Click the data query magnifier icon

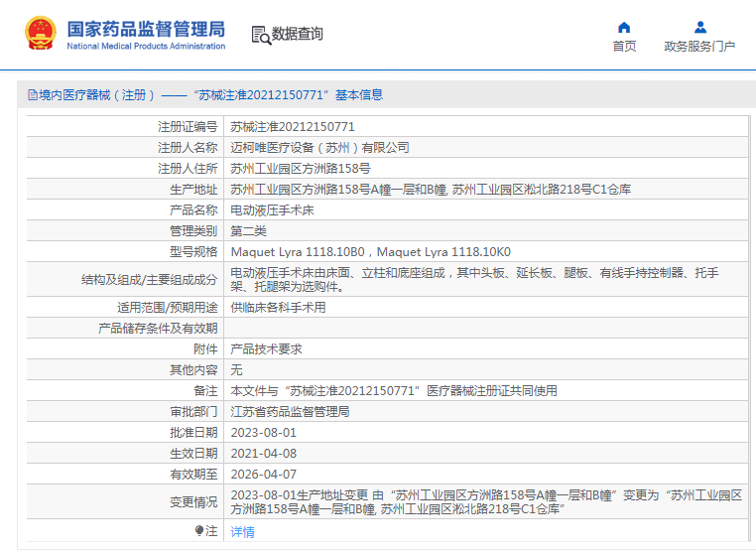pyautogui.click(x=261, y=35)
